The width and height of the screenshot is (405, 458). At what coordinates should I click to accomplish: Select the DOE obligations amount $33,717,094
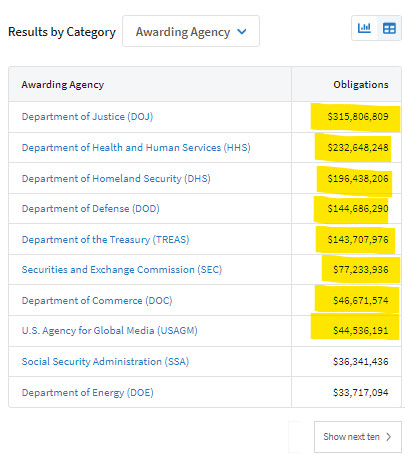point(361,393)
